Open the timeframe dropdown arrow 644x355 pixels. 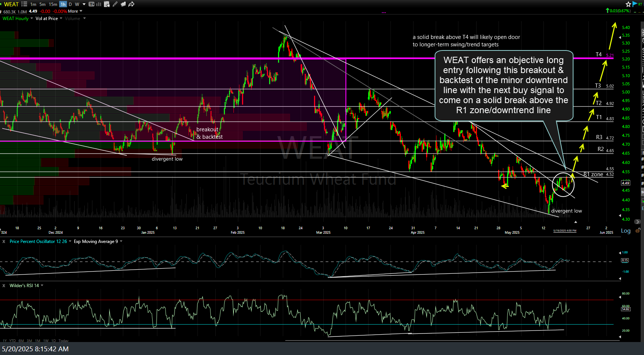(84, 4)
